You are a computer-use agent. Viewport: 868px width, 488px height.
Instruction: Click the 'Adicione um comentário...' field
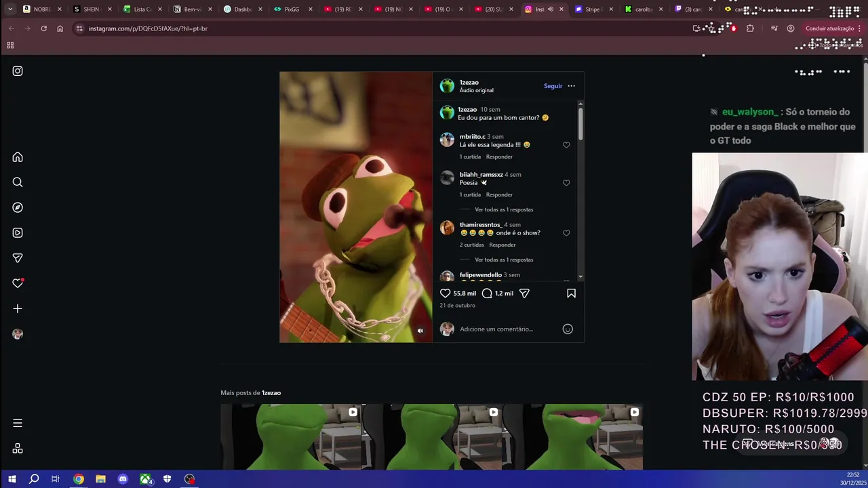tap(509, 329)
